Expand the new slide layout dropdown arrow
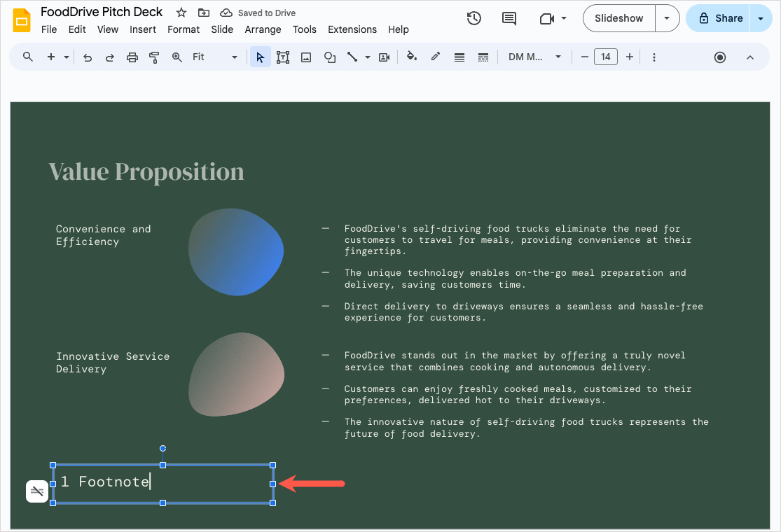 point(67,57)
